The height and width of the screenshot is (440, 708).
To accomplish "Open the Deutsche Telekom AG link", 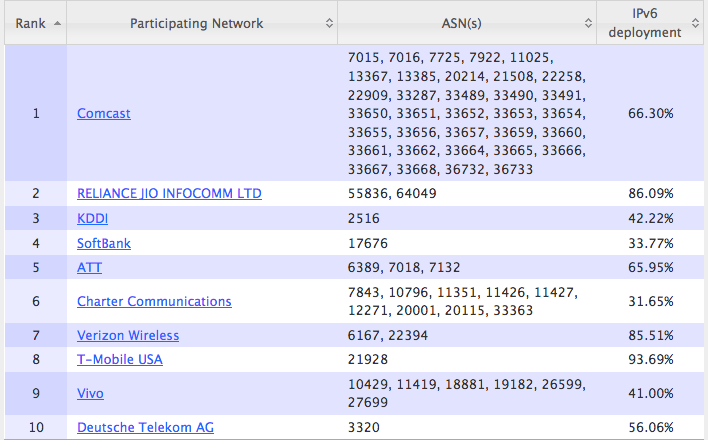I will click(145, 428).
